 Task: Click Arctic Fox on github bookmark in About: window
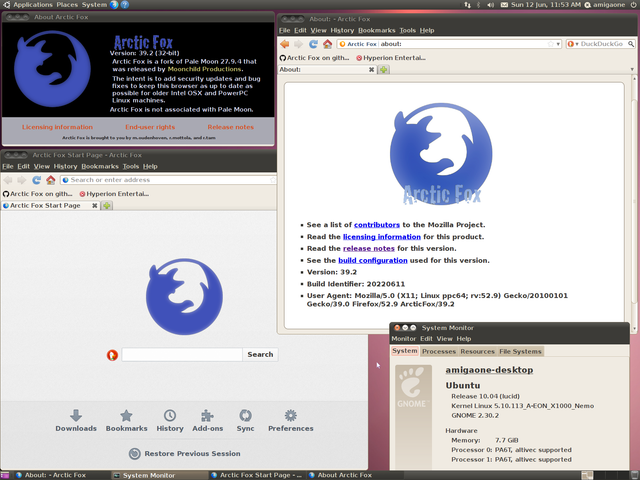(x=315, y=58)
